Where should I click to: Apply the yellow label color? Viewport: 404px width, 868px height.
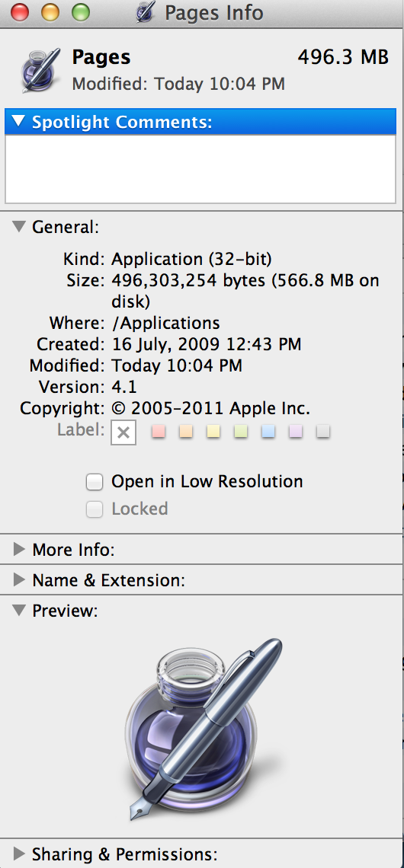tap(213, 431)
